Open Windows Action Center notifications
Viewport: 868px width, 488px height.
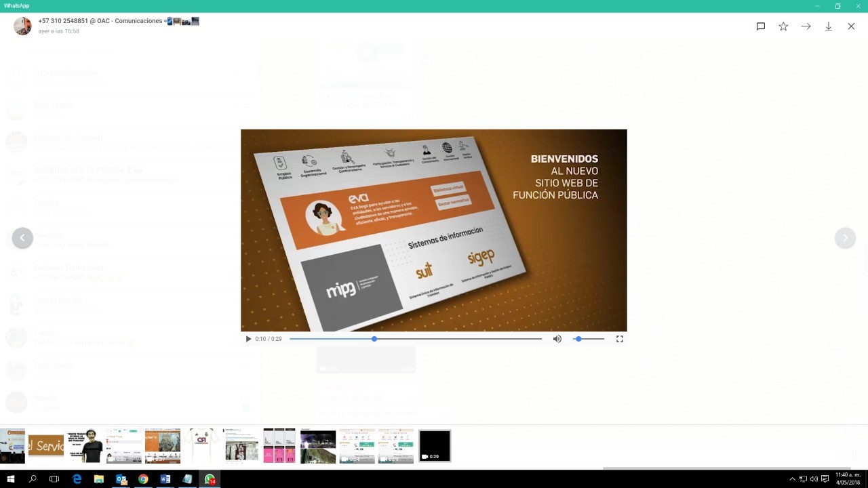coord(825,479)
